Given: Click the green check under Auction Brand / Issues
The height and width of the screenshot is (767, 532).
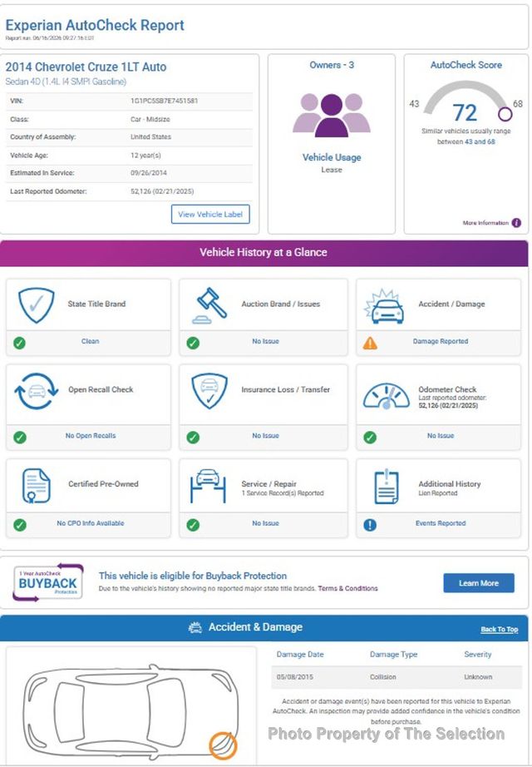Looking at the screenshot, I should pos(193,343).
